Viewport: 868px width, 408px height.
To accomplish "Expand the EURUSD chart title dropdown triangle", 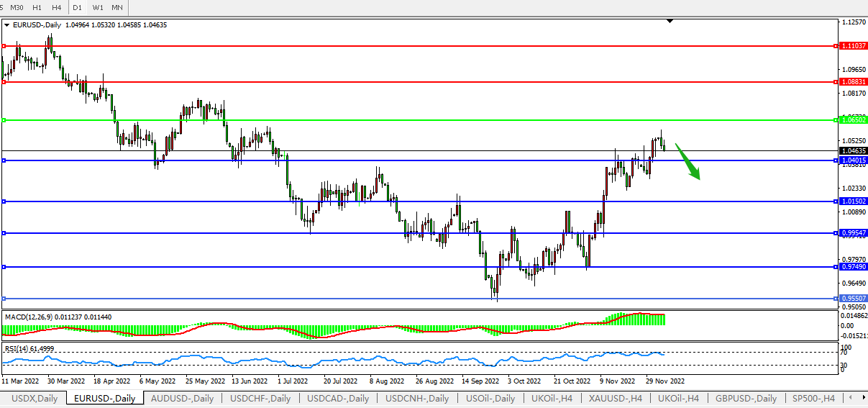I will tap(7, 24).
